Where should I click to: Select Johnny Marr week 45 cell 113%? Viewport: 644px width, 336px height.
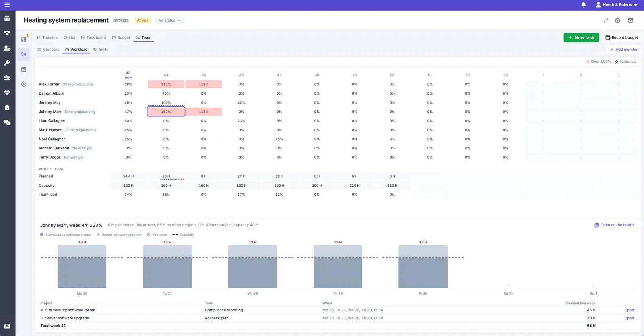[204, 112]
